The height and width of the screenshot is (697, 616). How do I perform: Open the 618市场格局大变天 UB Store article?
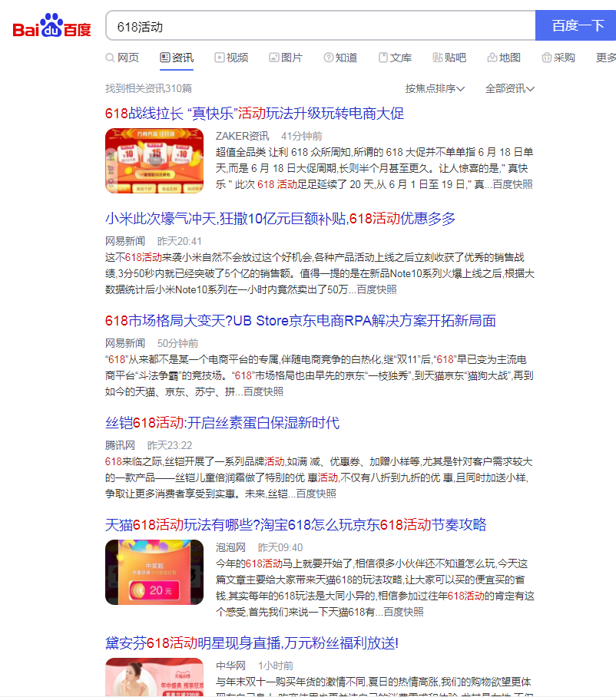coord(300,321)
